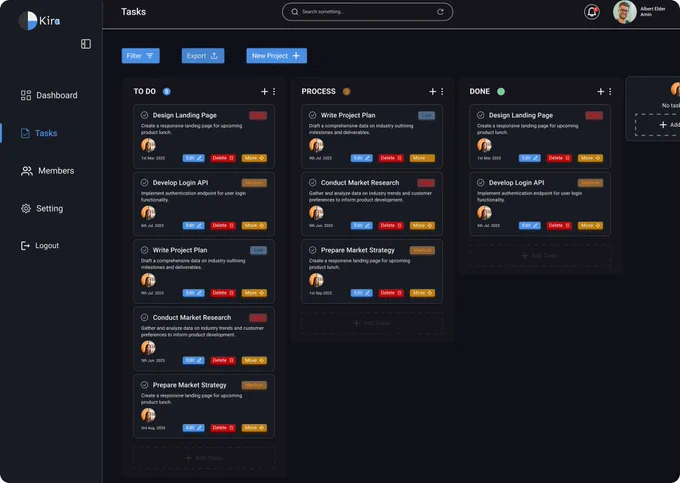The height and width of the screenshot is (483, 680).
Task: Toggle Design Landing Page check in DONE
Action: point(481,115)
